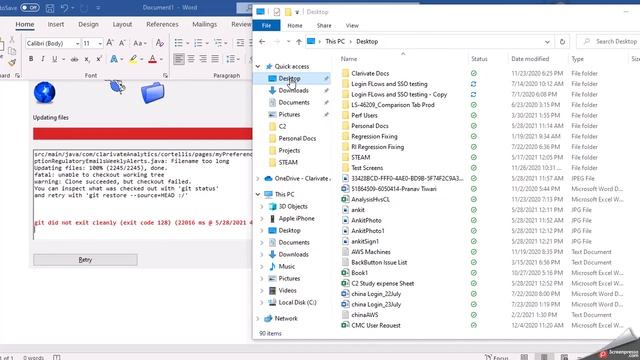Justify text in Word

(x=215, y=59)
